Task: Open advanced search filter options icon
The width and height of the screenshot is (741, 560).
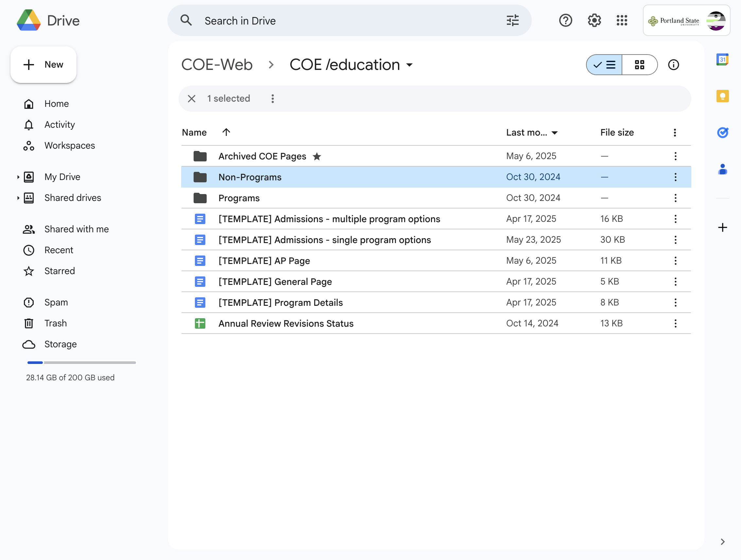Action: [512, 20]
